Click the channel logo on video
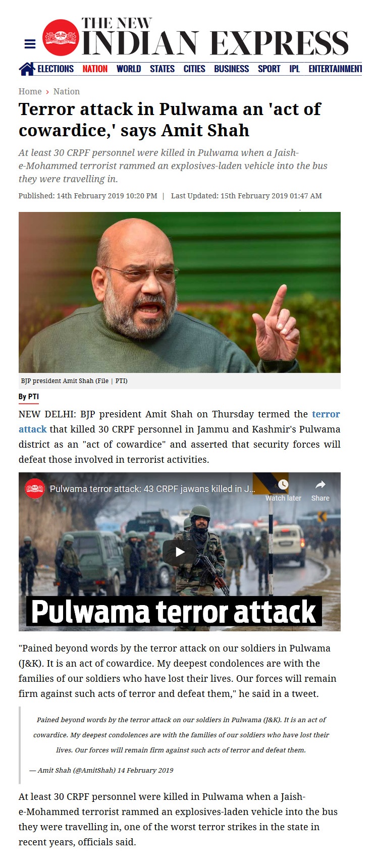Image resolution: width=375 pixels, height=868 pixels. (x=35, y=488)
